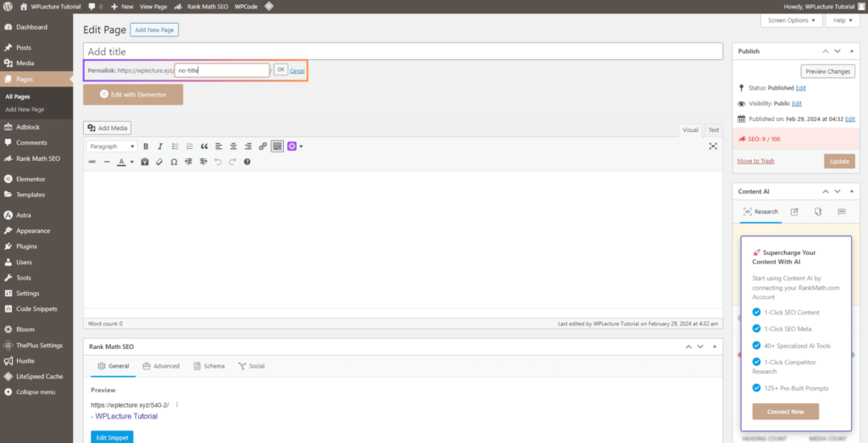Screen dimensions: 868x443
Task: Insert special character omega icon
Action: coord(174,162)
